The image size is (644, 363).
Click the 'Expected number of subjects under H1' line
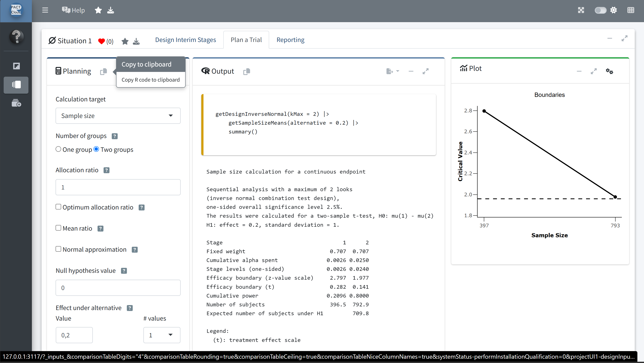[287, 313]
